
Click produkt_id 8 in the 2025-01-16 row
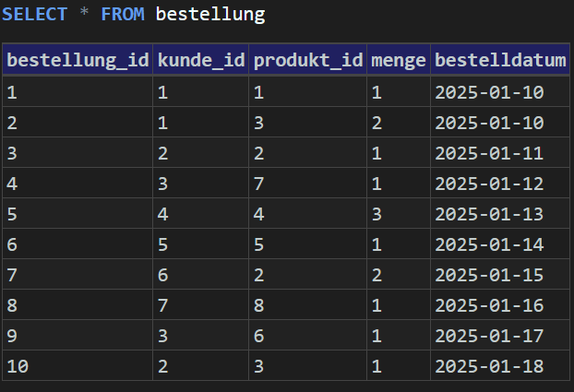pos(308,305)
